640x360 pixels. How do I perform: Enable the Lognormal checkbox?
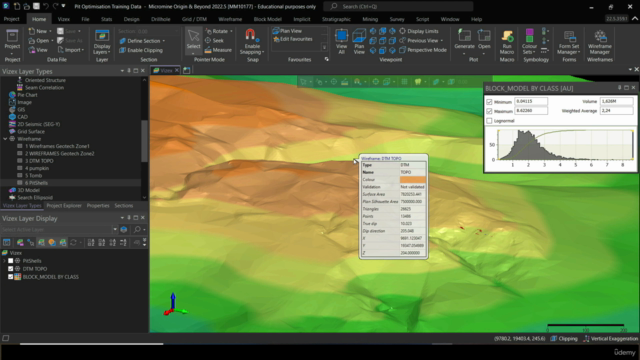(489, 121)
